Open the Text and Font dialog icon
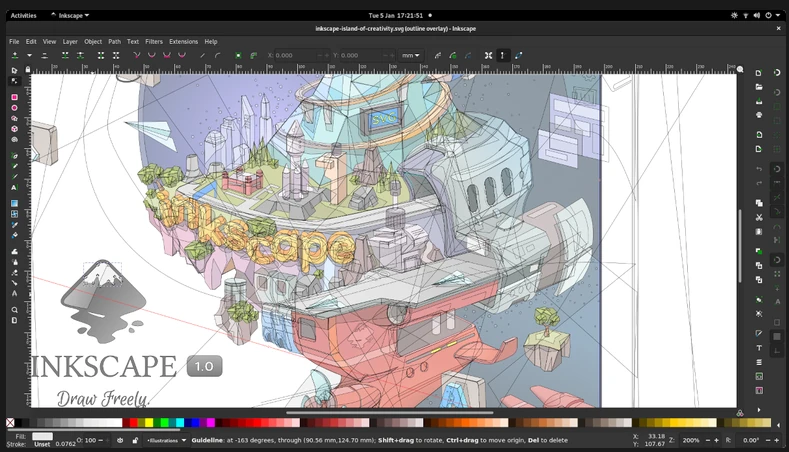 (759, 347)
